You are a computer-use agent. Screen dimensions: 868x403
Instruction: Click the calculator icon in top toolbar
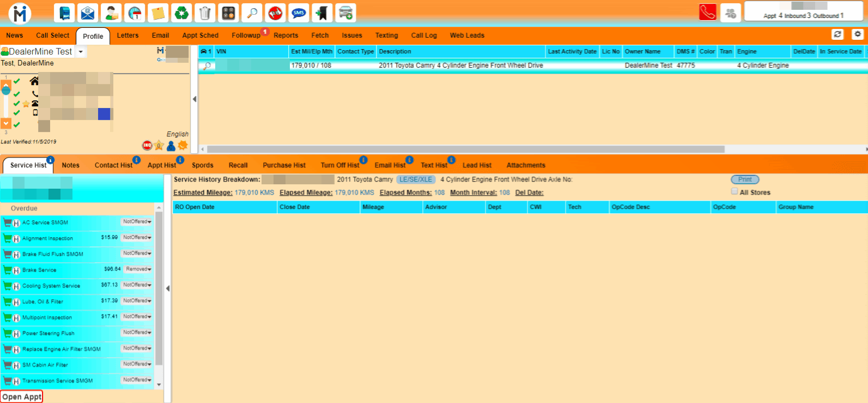[x=228, y=13]
